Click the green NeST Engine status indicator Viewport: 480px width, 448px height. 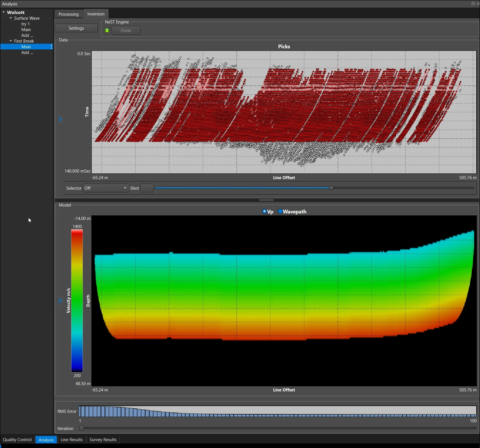pyautogui.click(x=107, y=31)
